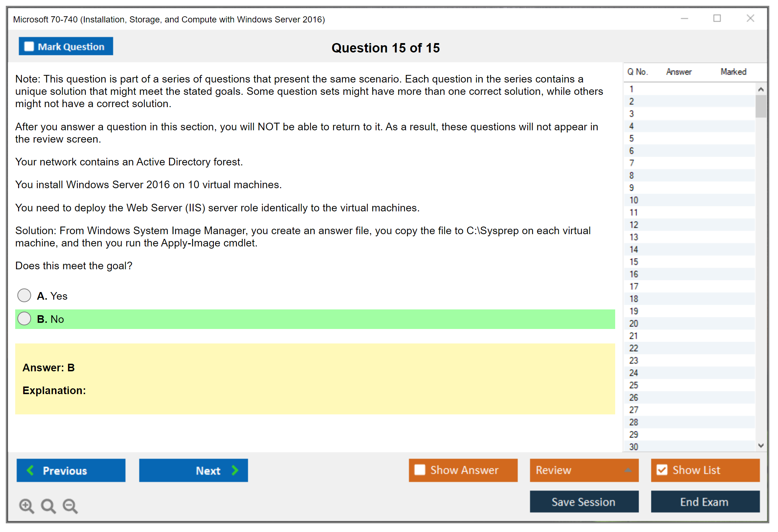Screen dimensions: 778x532
Task: Click the Save Session button
Action: pyautogui.click(x=584, y=502)
